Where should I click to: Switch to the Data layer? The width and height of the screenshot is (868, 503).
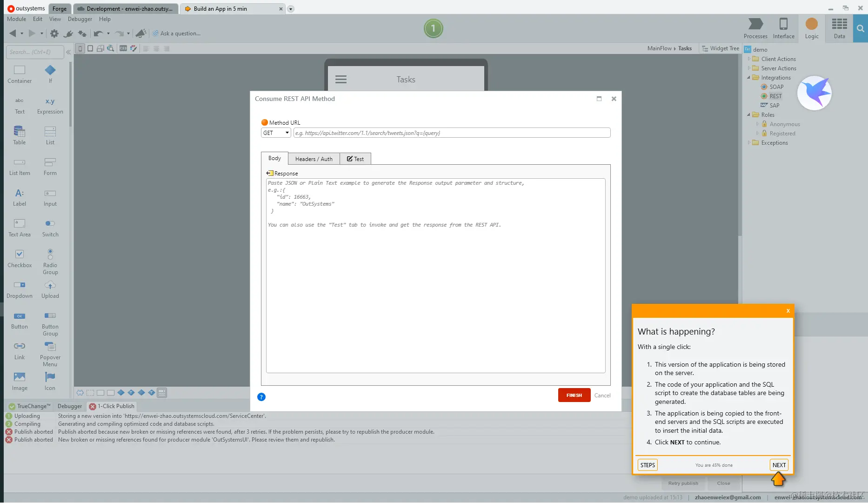pyautogui.click(x=840, y=28)
